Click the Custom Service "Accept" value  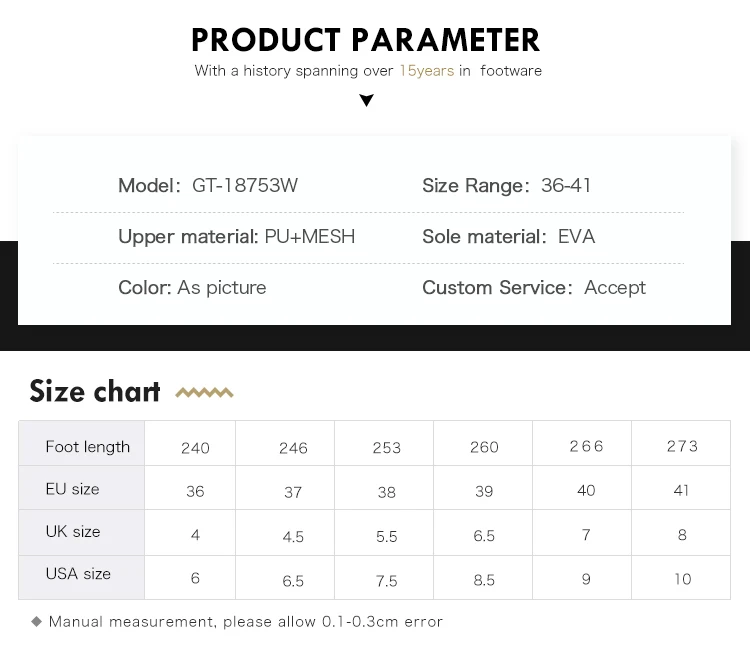pyautogui.click(x=615, y=288)
